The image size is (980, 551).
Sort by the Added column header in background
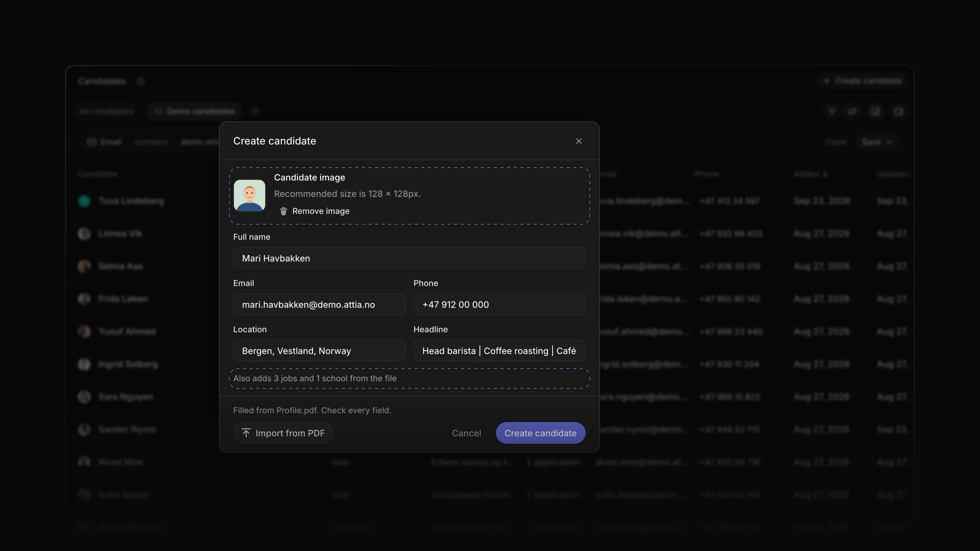pyautogui.click(x=810, y=174)
